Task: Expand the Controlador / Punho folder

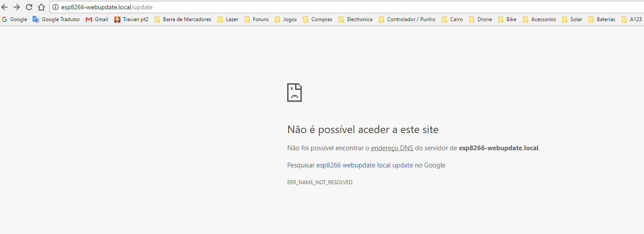Action: [x=407, y=19]
